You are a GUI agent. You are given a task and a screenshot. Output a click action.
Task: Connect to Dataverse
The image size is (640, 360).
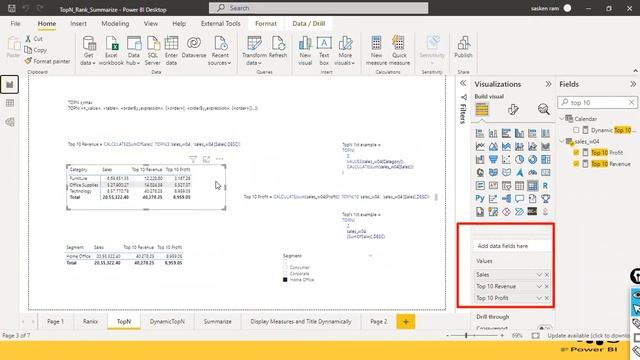[194, 48]
